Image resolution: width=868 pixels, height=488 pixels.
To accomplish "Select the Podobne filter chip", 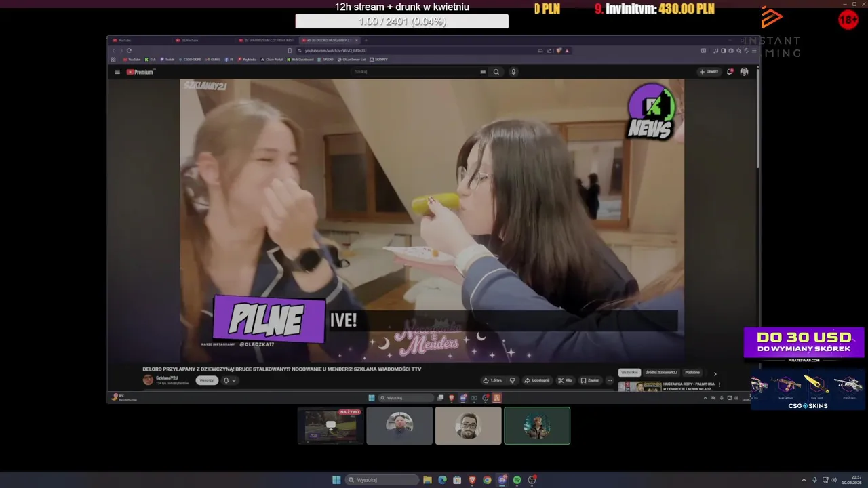I will pyautogui.click(x=692, y=372).
